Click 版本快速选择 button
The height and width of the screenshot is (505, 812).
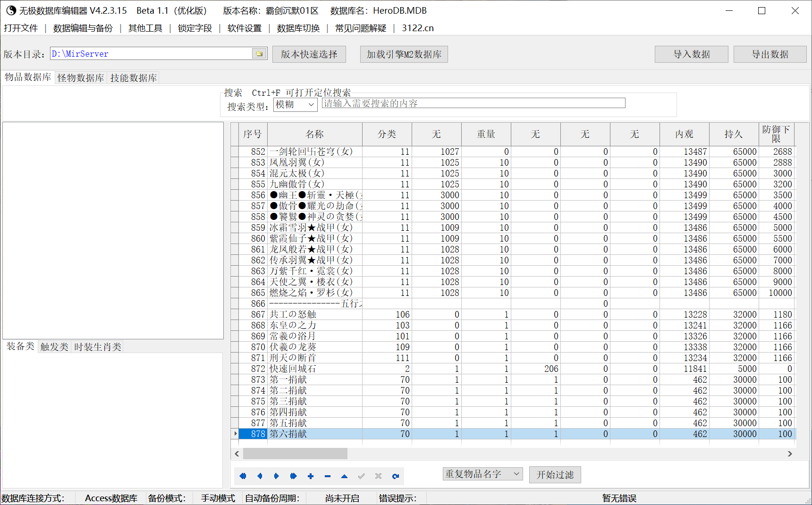309,54
